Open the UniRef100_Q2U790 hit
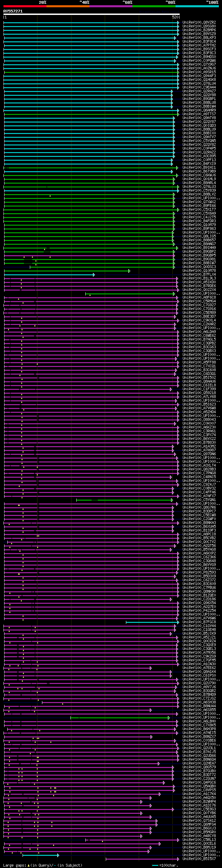The width and height of the screenshot is (222, 868). tap(199, 683)
